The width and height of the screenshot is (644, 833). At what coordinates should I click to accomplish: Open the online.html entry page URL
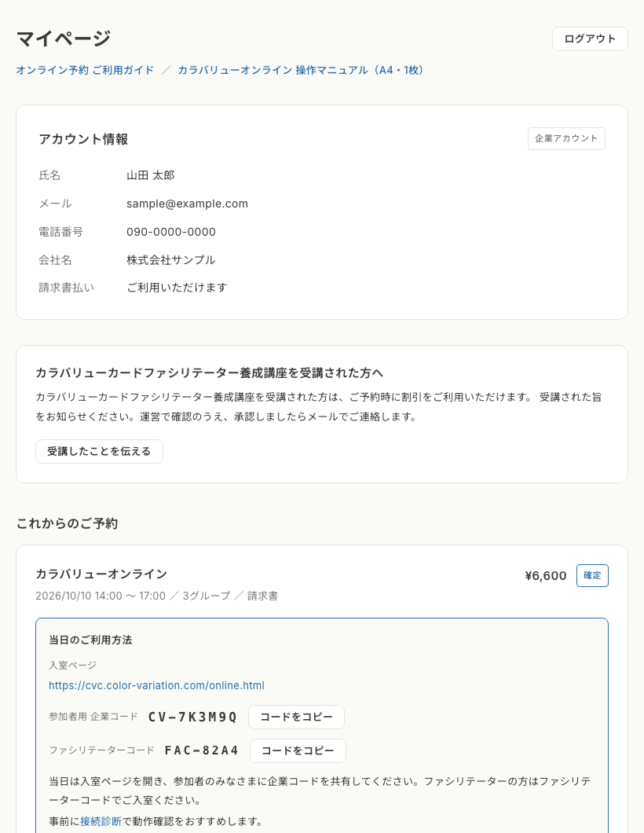(156, 685)
